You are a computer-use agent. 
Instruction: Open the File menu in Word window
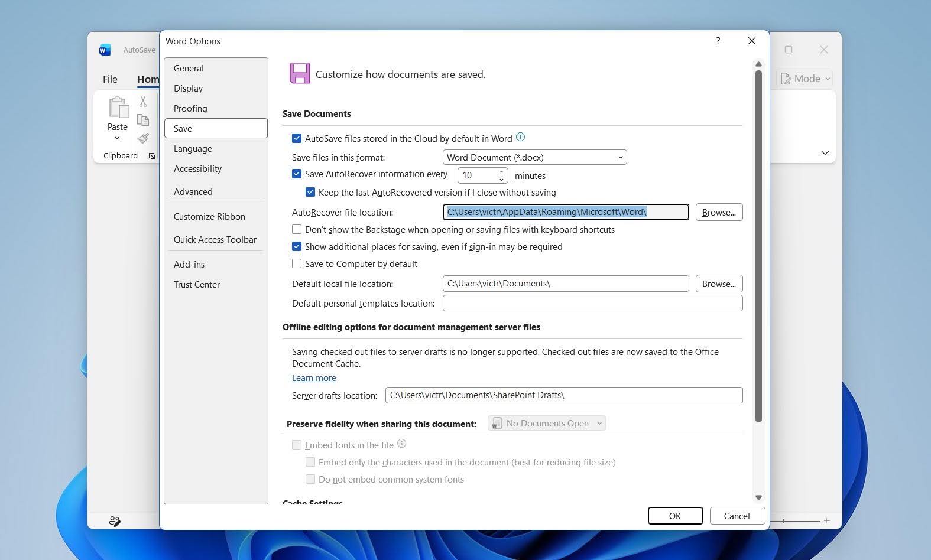[x=110, y=79]
